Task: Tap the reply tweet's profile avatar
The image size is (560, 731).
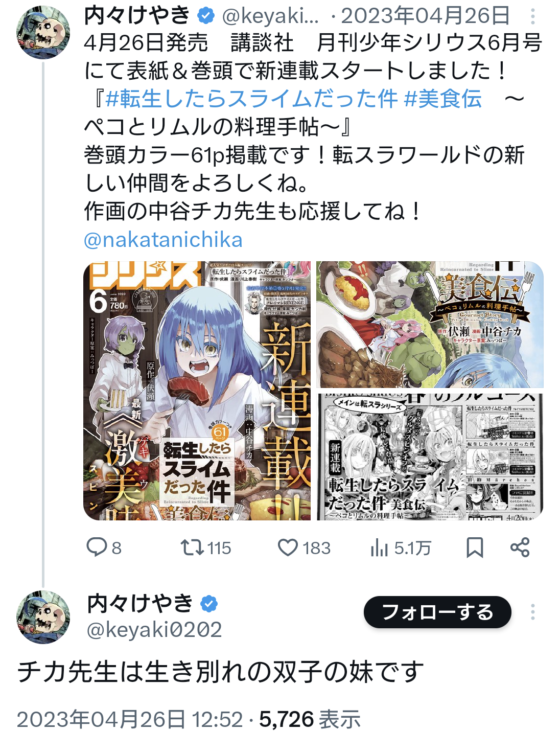Action: click(x=43, y=617)
